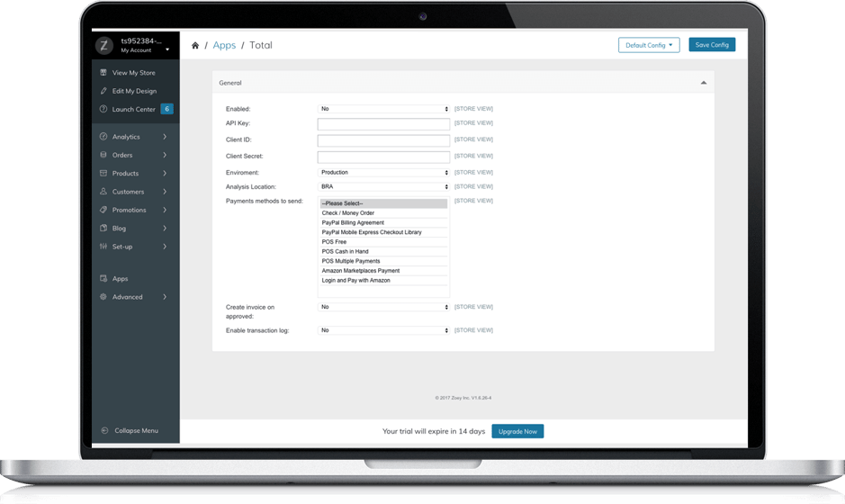Click the Customers person icon

tap(103, 192)
